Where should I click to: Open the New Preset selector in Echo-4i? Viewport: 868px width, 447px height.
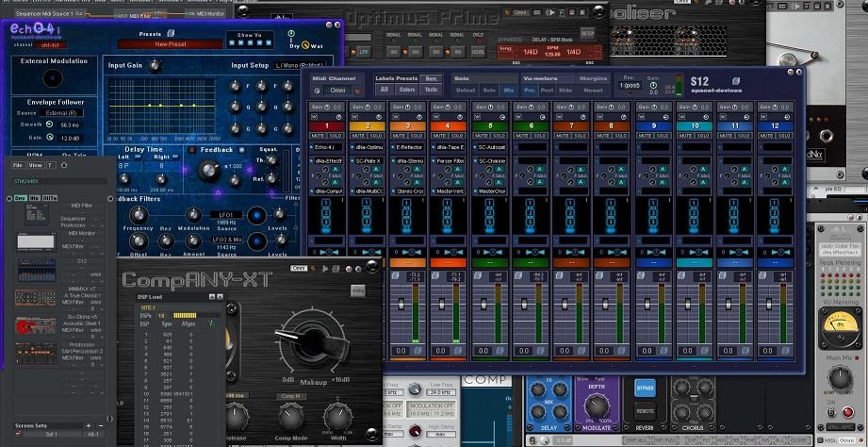pyautogui.click(x=171, y=44)
